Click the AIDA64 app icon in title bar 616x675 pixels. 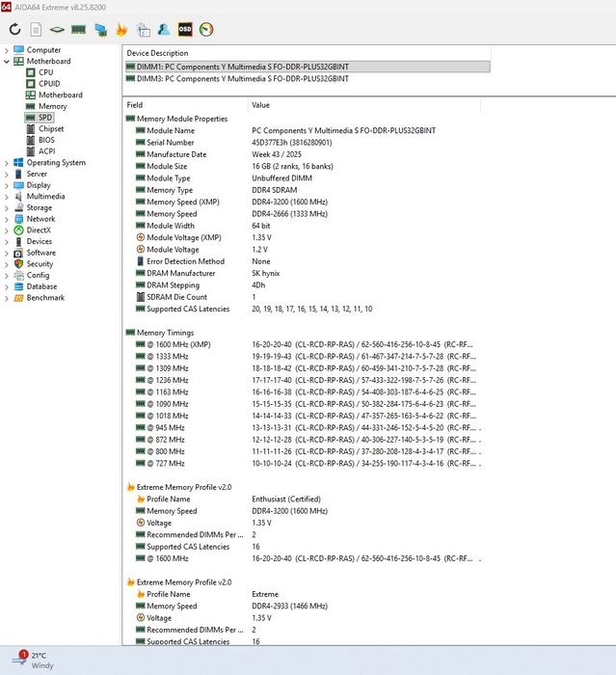[x=6, y=7]
